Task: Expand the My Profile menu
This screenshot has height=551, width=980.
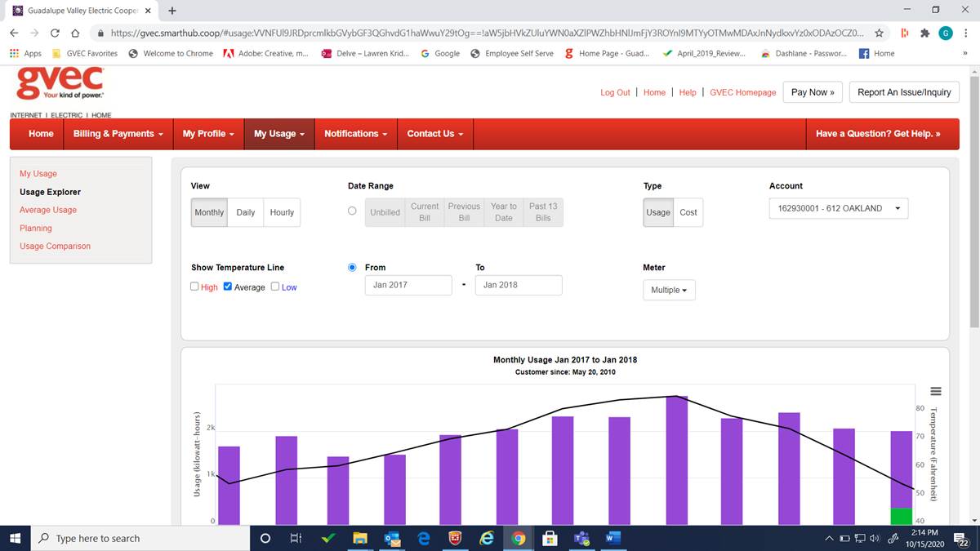Action: click(x=208, y=134)
